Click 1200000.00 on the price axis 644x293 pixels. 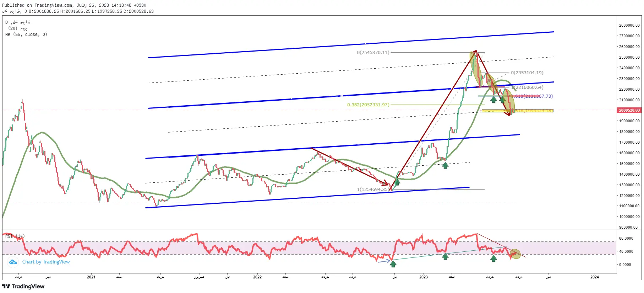click(629, 196)
